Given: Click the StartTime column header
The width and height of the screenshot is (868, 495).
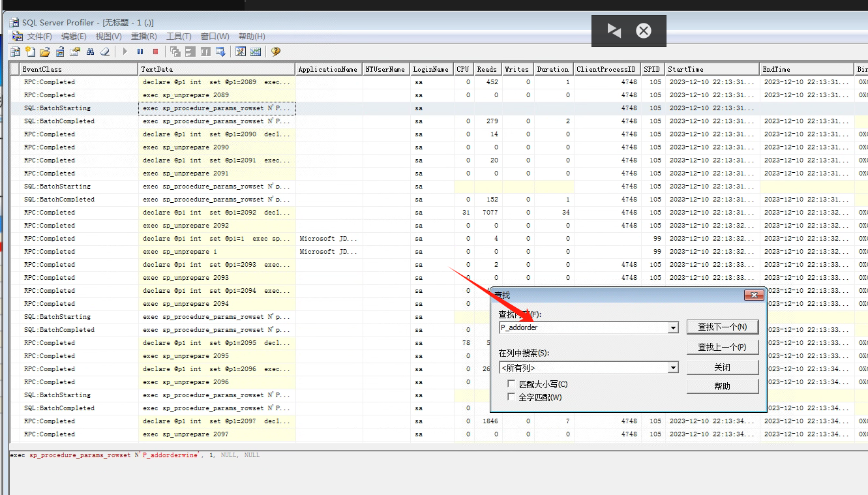Looking at the screenshot, I should pyautogui.click(x=712, y=69).
